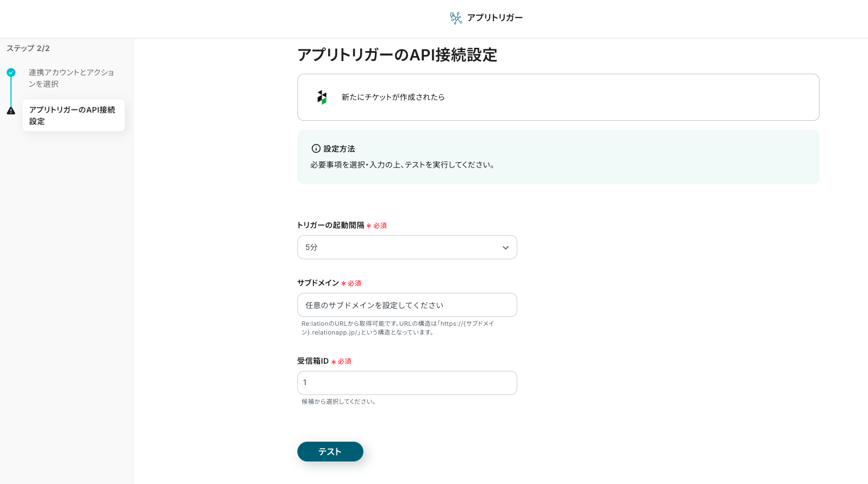The width and height of the screenshot is (868, 484).
Task: Open the トリガーの起動間隔 dropdown showing 5分
Action: pyautogui.click(x=407, y=247)
